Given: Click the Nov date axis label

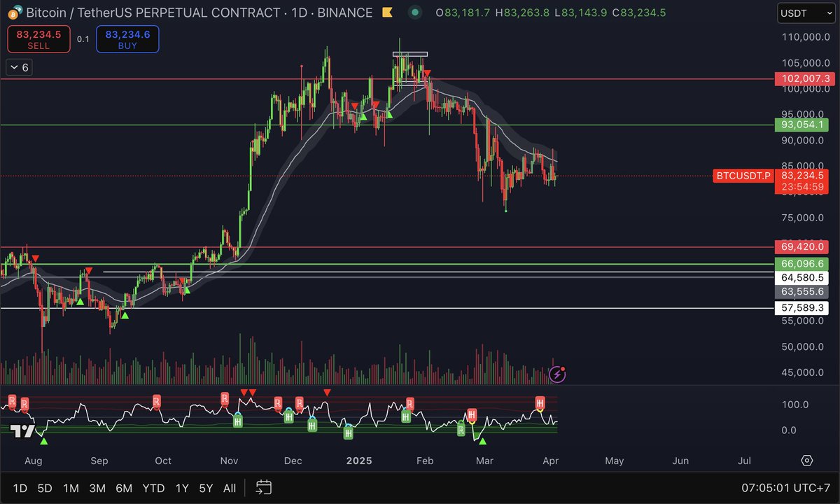Looking at the screenshot, I should click(230, 461).
